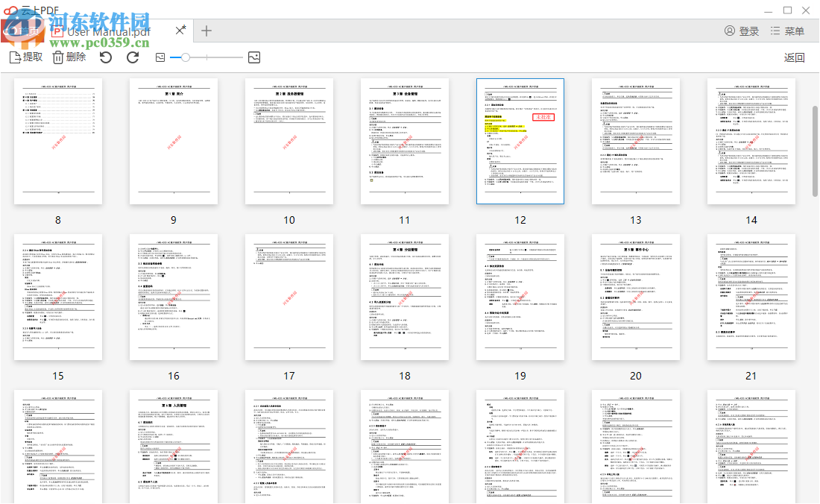Click the vertical scrollbar thumb
This screenshot has height=504, width=820.
point(815,151)
